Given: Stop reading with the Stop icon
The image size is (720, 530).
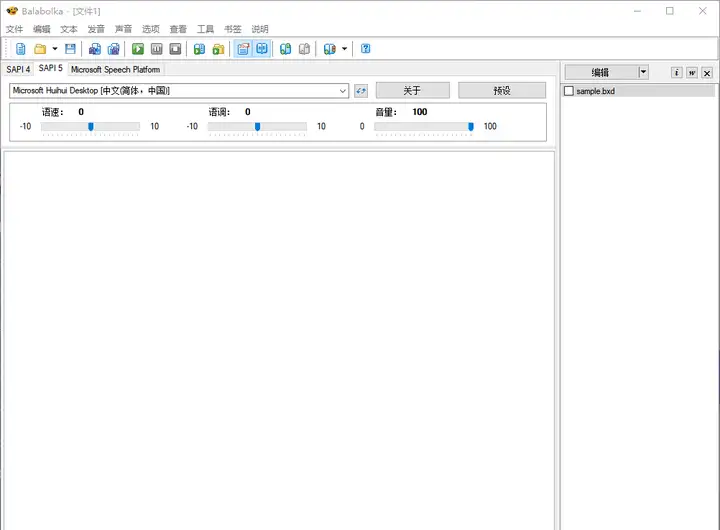Looking at the screenshot, I should [x=175, y=49].
